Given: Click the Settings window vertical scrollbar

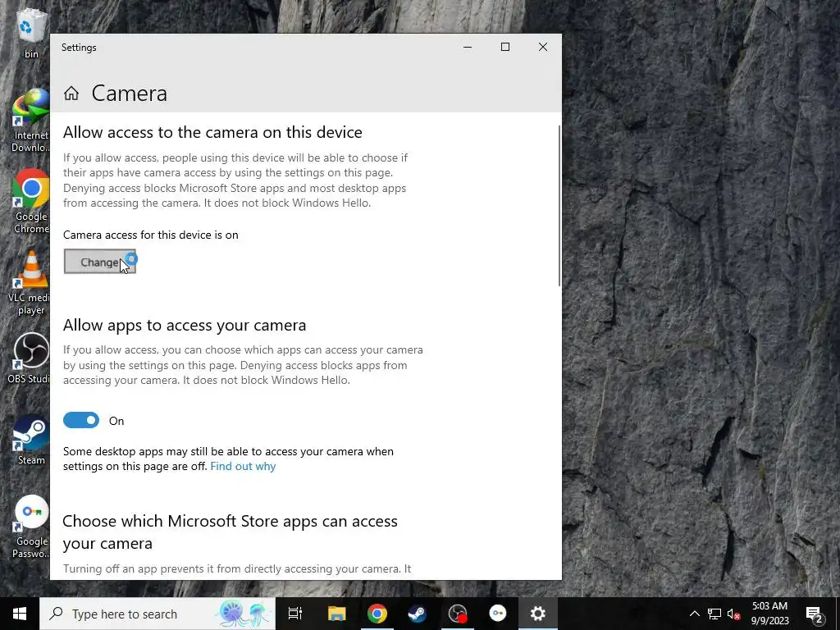Looking at the screenshot, I should 559,206.
